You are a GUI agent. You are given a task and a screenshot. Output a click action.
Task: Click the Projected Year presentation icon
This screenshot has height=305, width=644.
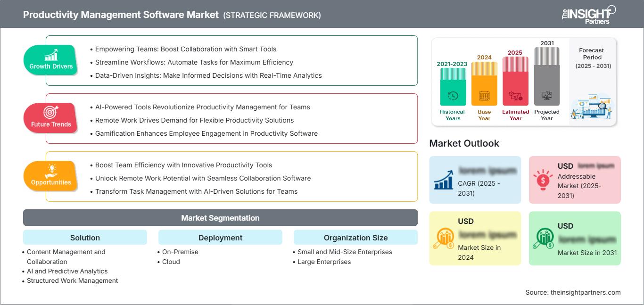tap(547, 96)
